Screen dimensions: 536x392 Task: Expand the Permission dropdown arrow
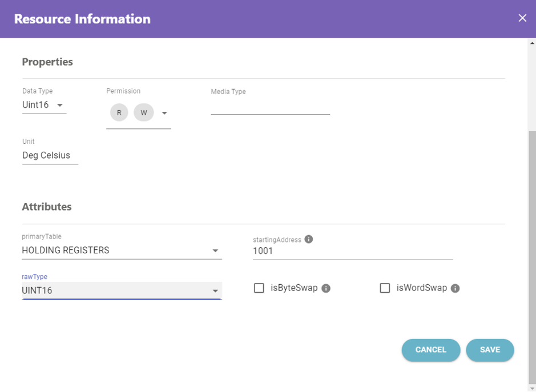164,113
